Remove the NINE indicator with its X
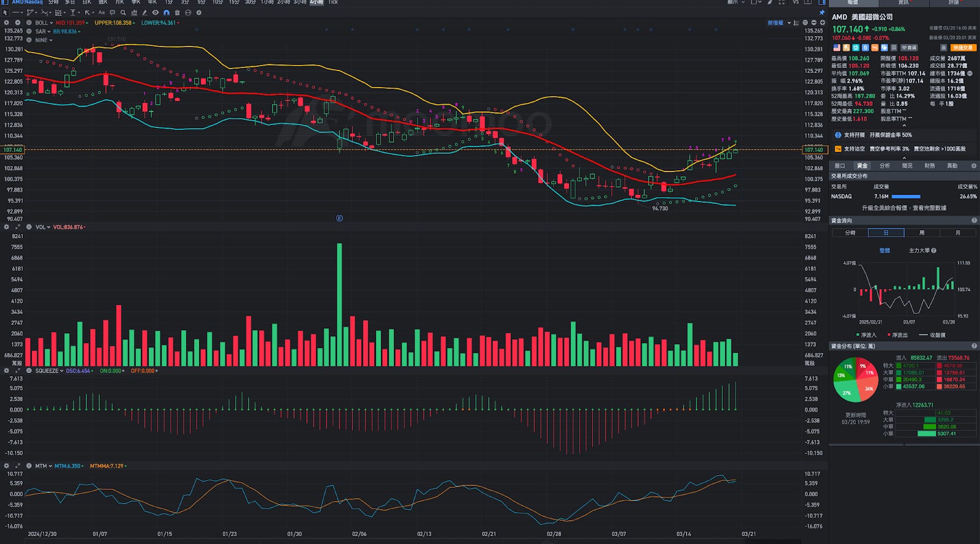980x544 pixels. click(x=29, y=40)
